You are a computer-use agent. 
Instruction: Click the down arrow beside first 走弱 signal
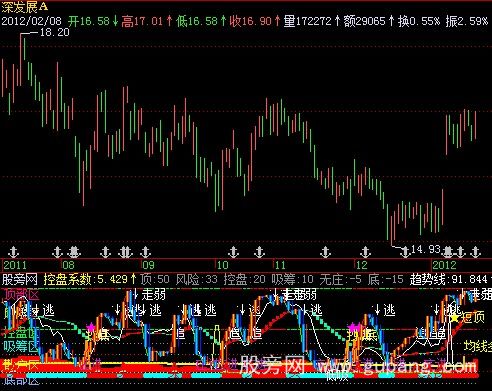(136, 294)
